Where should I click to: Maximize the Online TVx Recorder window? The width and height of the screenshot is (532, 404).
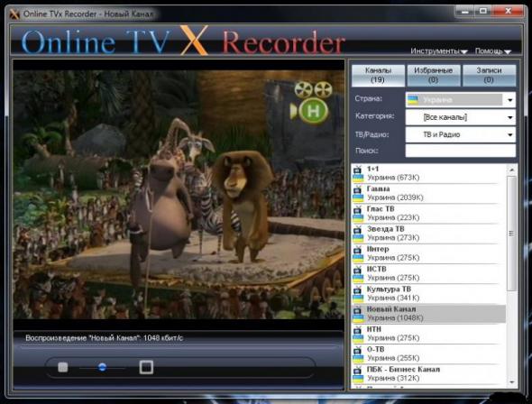[483, 12]
